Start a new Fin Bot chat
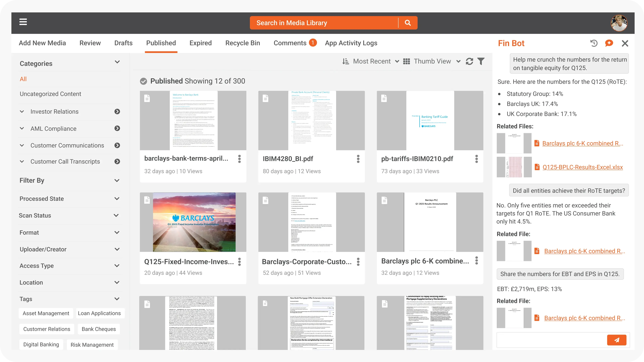The height and width of the screenshot is (362, 644). [609, 43]
